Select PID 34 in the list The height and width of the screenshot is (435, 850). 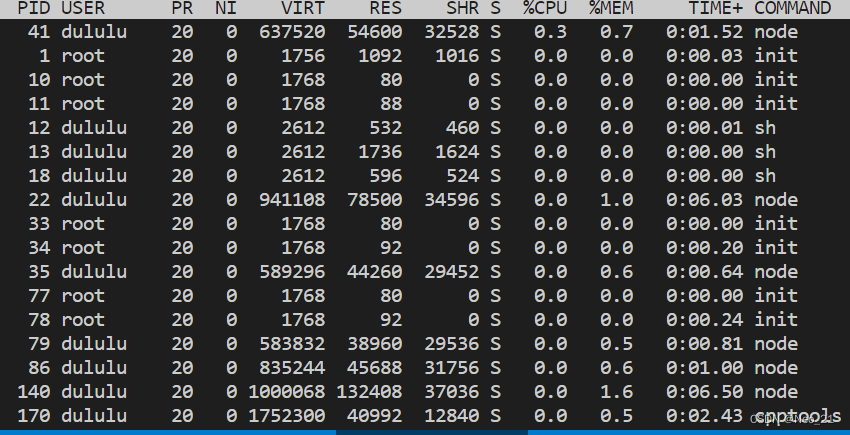(x=39, y=247)
